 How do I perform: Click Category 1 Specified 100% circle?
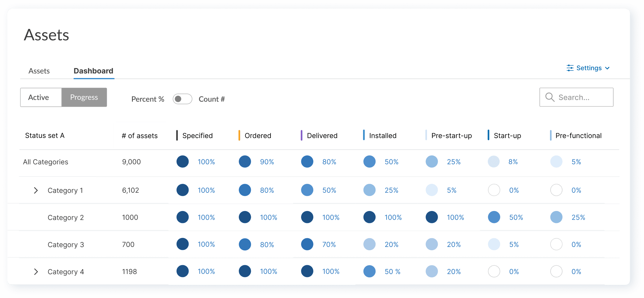click(183, 190)
